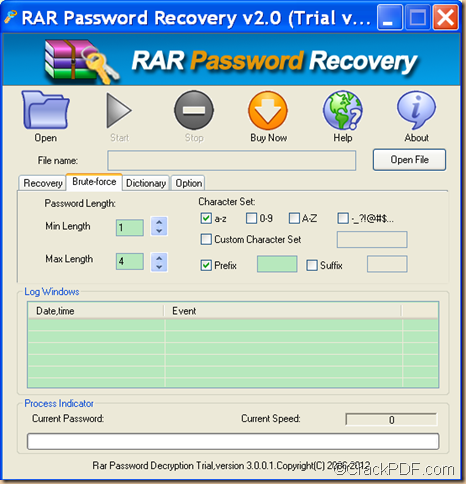Uncheck the a-z character set checkbox
This screenshot has width=466, height=484.
tap(206, 218)
